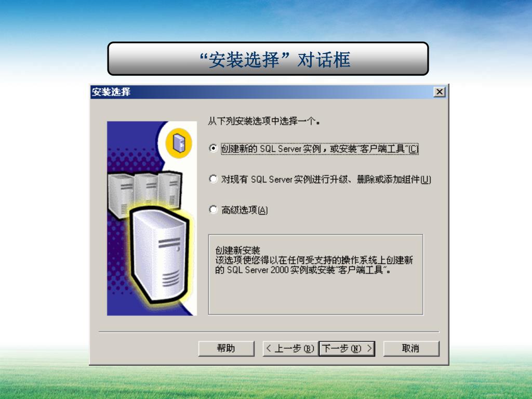Click the SQL Server 2000 description line
The width and height of the screenshot is (532, 399).
pyautogui.click(x=303, y=270)
